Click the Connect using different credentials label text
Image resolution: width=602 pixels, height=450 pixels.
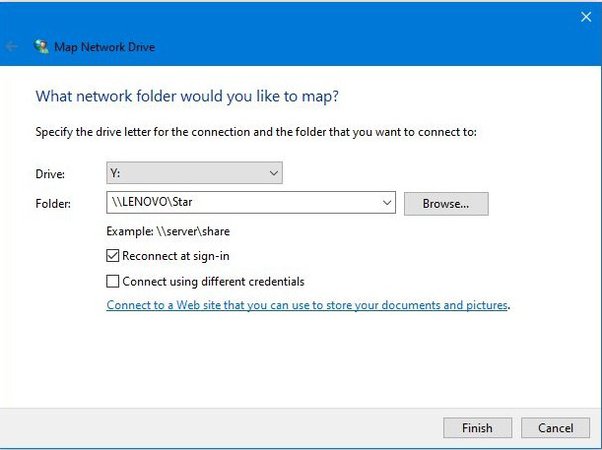point(213,281)
